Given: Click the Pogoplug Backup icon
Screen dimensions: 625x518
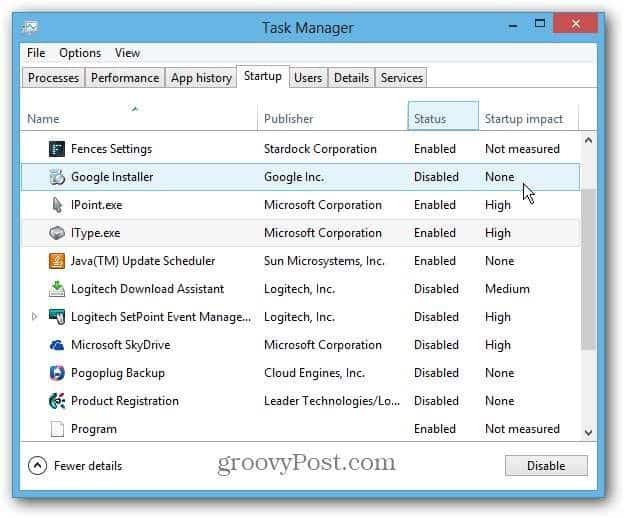Looking at the screenshot, I should coord(57,373).
